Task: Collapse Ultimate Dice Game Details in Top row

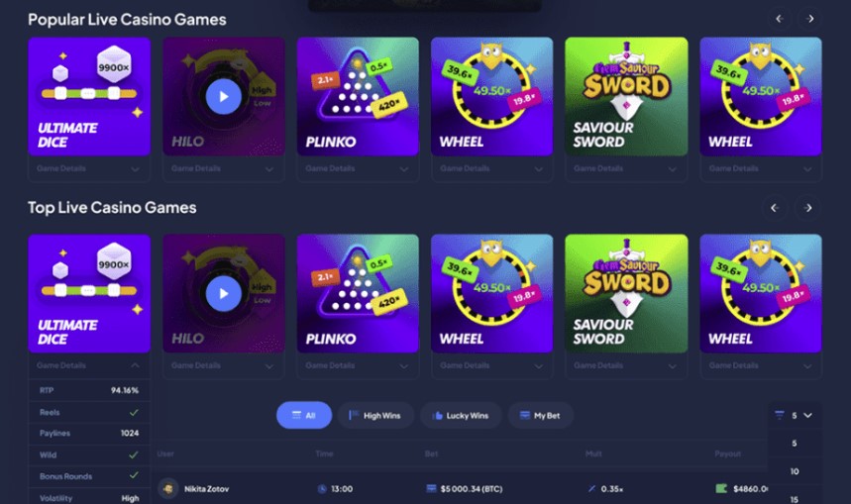Action: (89, 365)
